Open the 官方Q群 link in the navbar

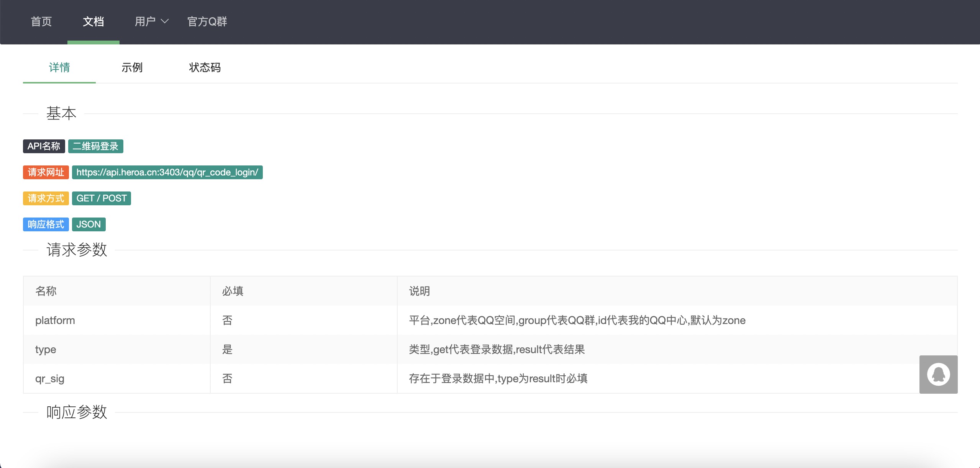207,21
